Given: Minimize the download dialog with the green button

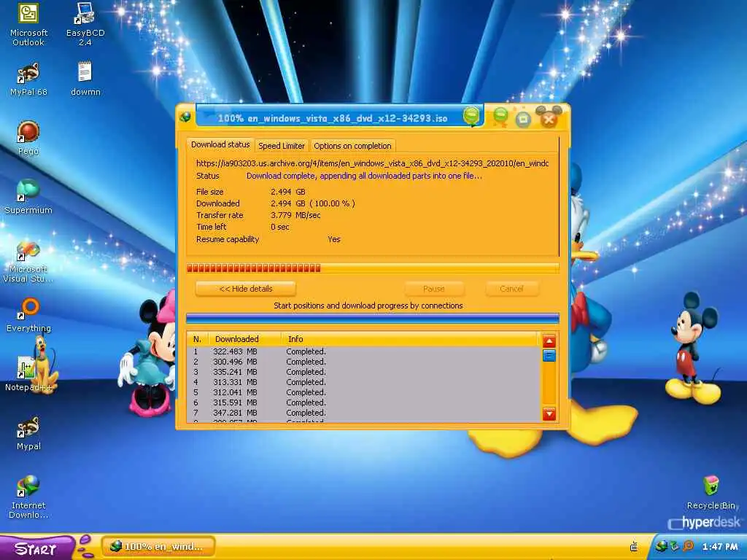Looking at the screenshot, I should point(500,116).
